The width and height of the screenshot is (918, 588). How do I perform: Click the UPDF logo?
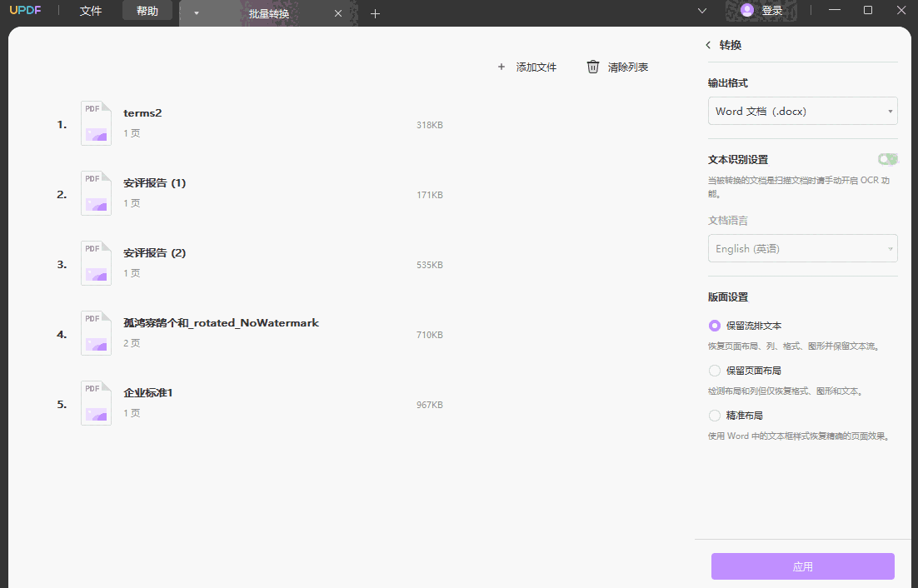pos(26,11)
